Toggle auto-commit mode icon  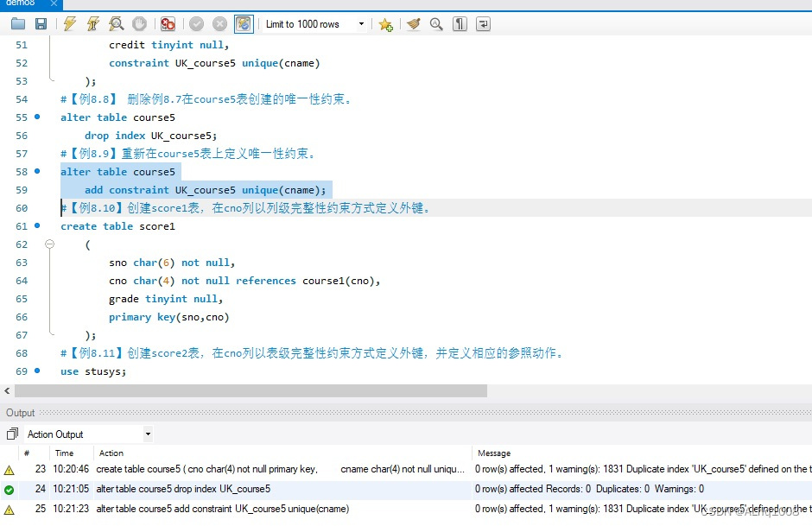(x=244, y=24)
